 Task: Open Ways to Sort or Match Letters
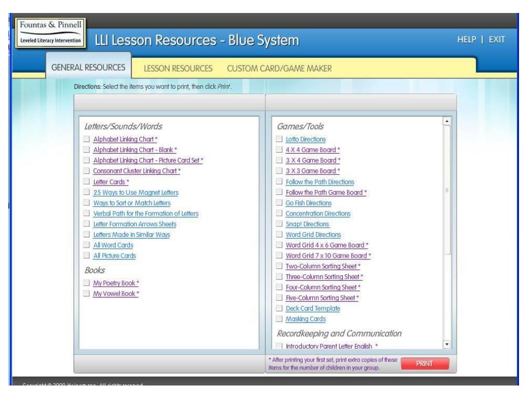(x=132, y=203)
